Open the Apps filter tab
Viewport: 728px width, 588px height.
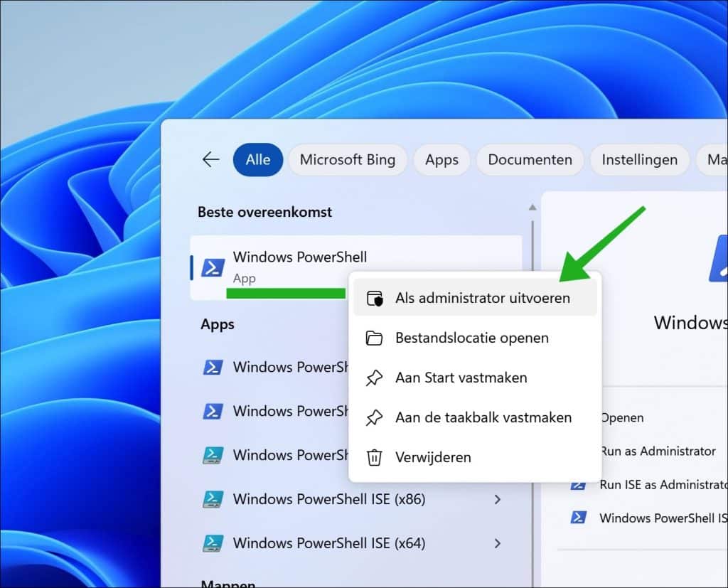click(x=441, y=160)
